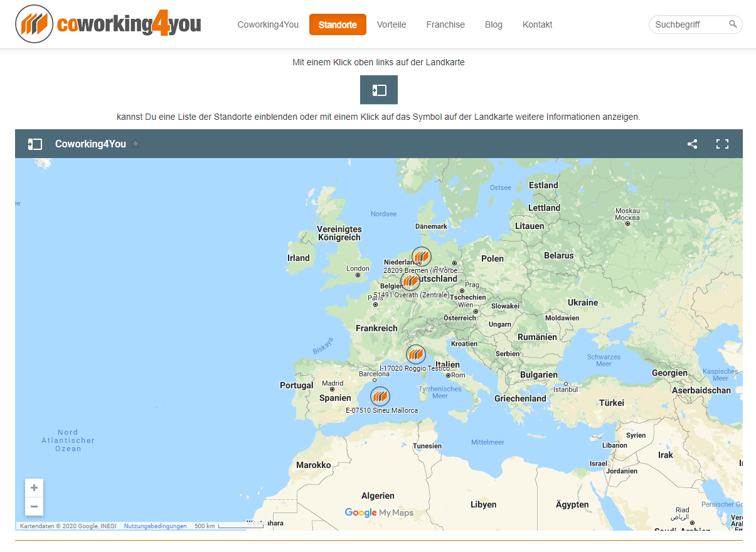The height and width of the screenshot is (552, 756).
Task: Zoom in on the map
Action: [34, 488]
